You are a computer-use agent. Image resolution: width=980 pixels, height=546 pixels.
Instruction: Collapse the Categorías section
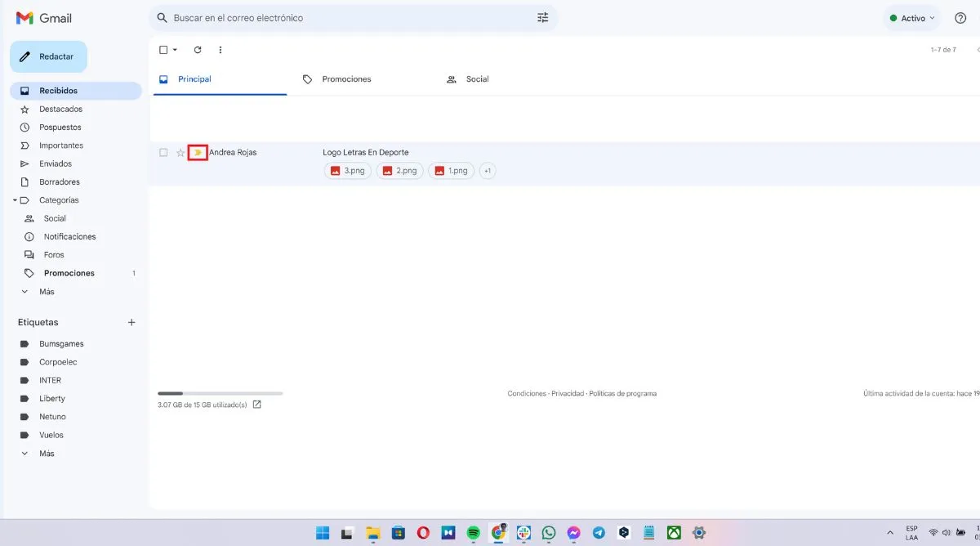14,199
